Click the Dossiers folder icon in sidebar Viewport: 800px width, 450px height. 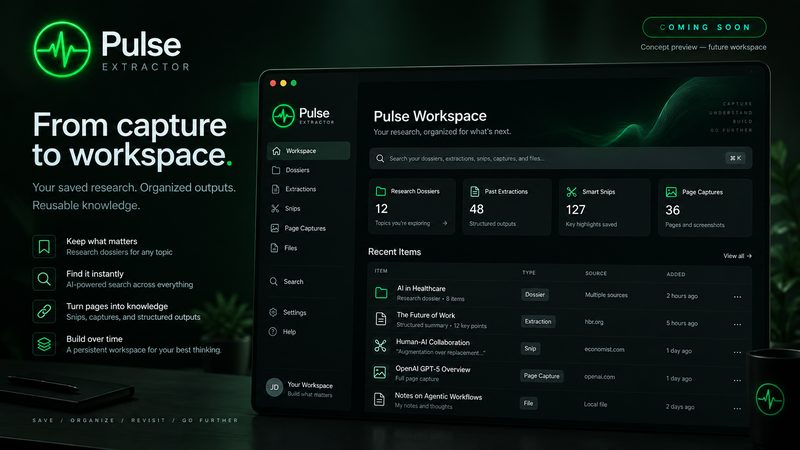tap(276, 170)
